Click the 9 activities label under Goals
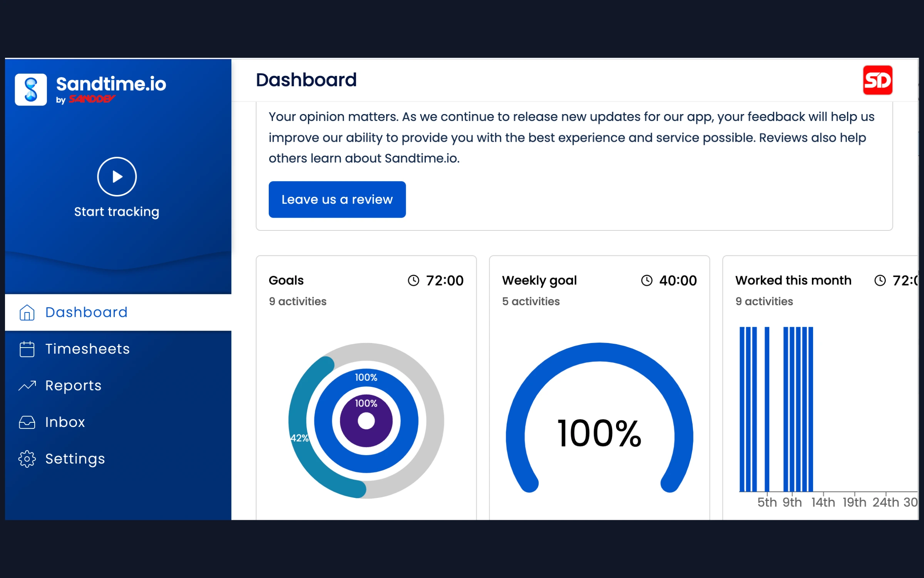Image resolution: width=924 pixels, height=578 pixels. click(298, 301)
